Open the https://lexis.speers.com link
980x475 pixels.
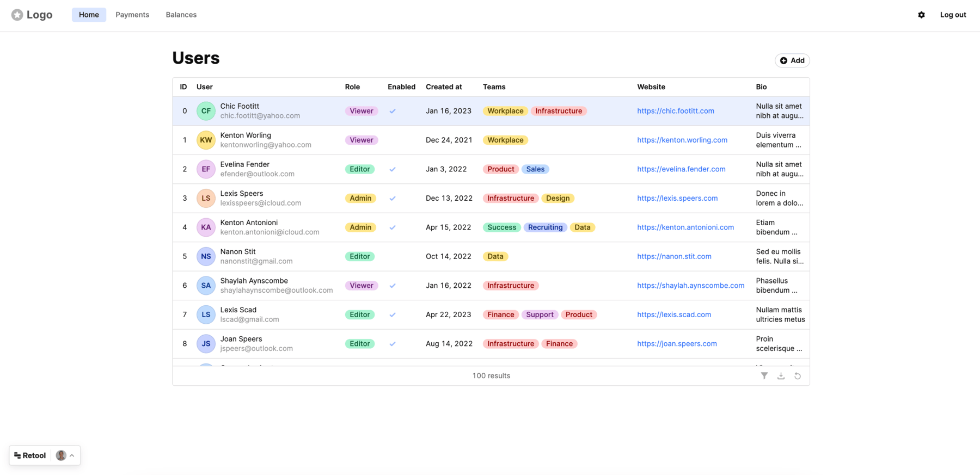click(677, 198)
